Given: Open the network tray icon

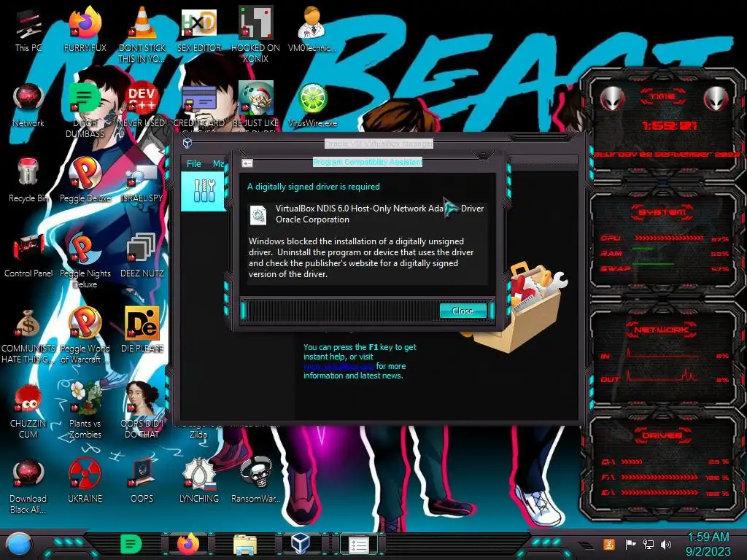Looking at the screenshot, I should pos(648,544).
